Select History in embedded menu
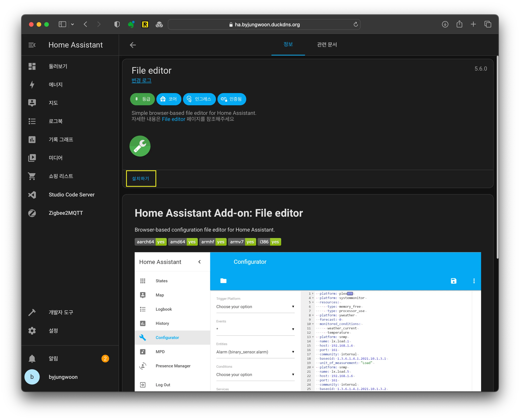The width and height of the screenshot is (520, 420). (172, 323)
